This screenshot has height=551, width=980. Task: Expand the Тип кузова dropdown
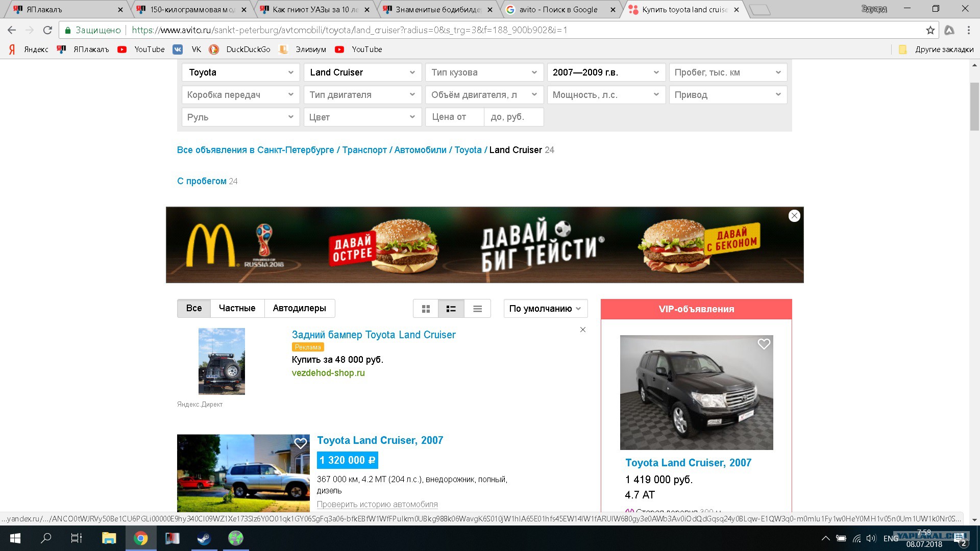(x=484, y=72)
